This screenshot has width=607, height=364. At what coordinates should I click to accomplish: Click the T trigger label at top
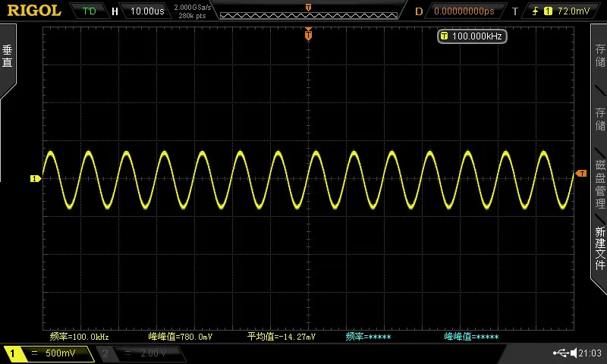click(x=514, y=11)
